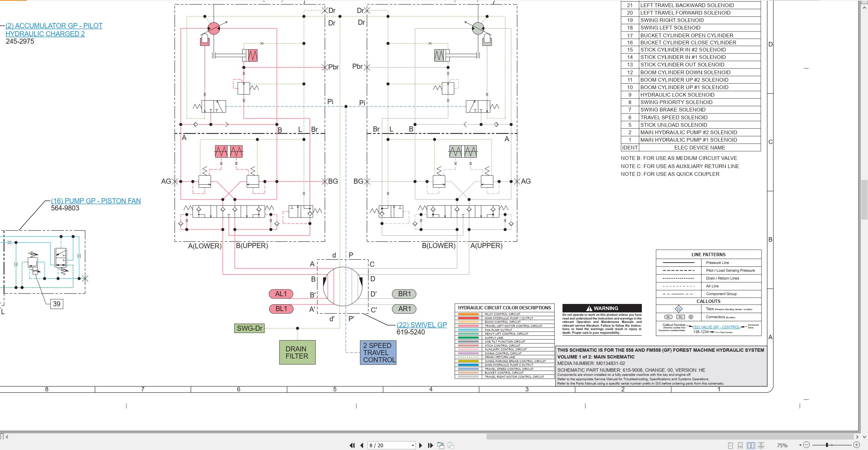The width and height of the screenshot is (868, 450).
Task: Click the Travel Right Motor Control Circuit gray swatch
Action: [468, 376]
